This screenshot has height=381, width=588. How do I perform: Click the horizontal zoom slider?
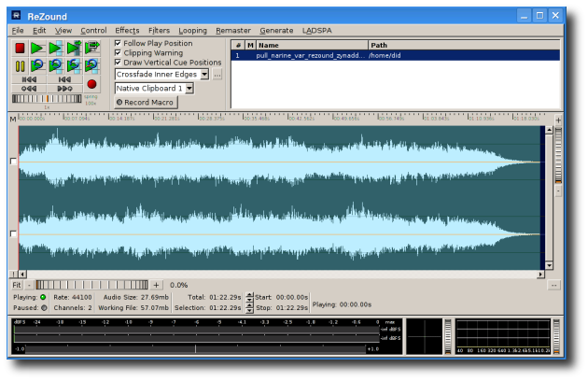pyautogui.click(x=91, y=285)
